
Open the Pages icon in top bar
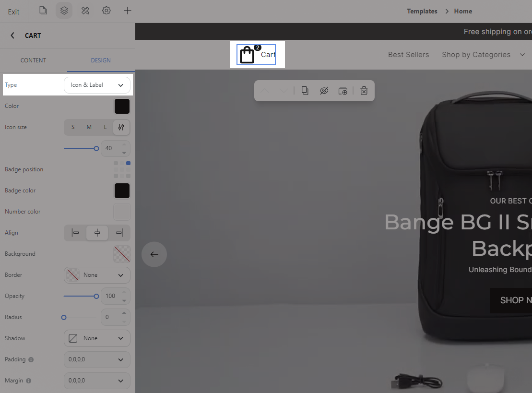click(x=43, y=11)
